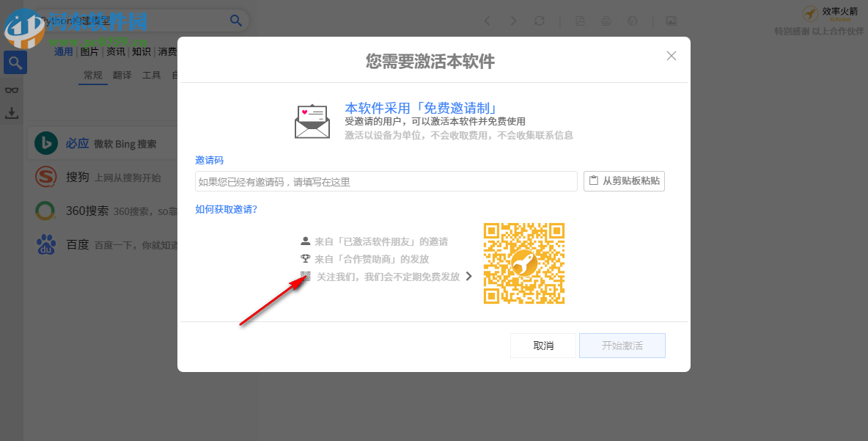Click the search magnifier in the search box
Image resolution: width=868 pixels, height=441 pixels.
(x=236, y=21)
